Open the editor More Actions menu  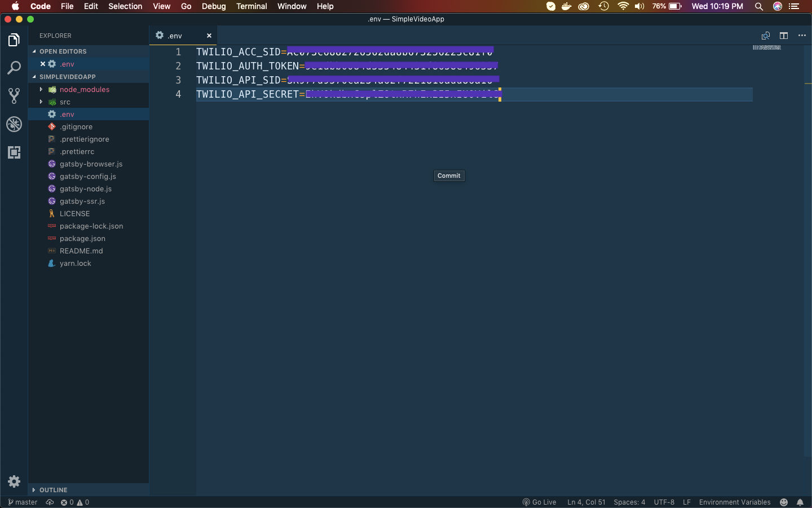pyautogui.click(x=802, y=36)
